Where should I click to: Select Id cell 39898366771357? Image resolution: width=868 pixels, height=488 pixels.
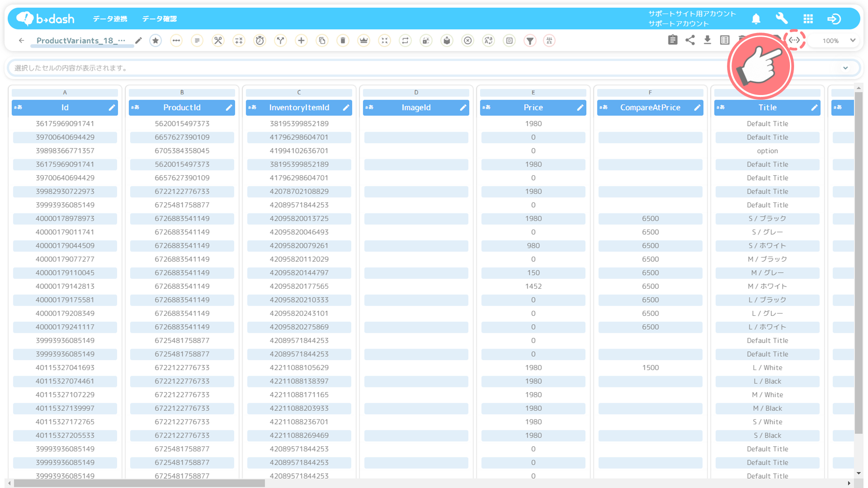click(65, 151)
